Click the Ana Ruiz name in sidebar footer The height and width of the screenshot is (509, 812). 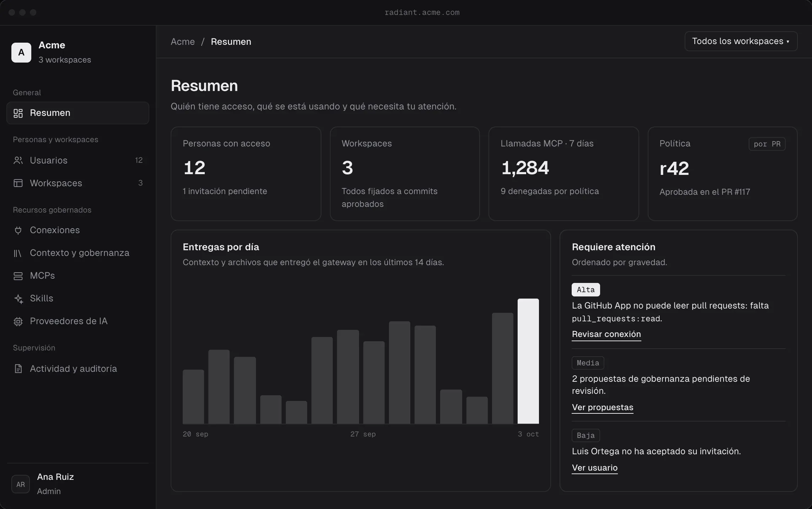[55, 477]
